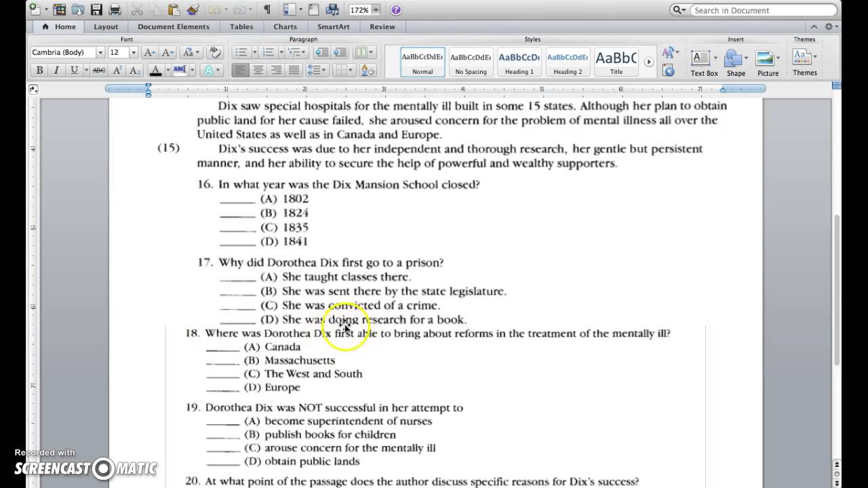Screen dimensions: 868x488
Task: Paste from the clipboard
Action: pos(174,9)
